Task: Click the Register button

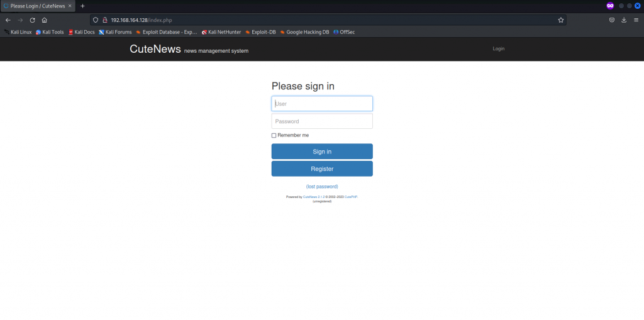Action: coord(322,169)
